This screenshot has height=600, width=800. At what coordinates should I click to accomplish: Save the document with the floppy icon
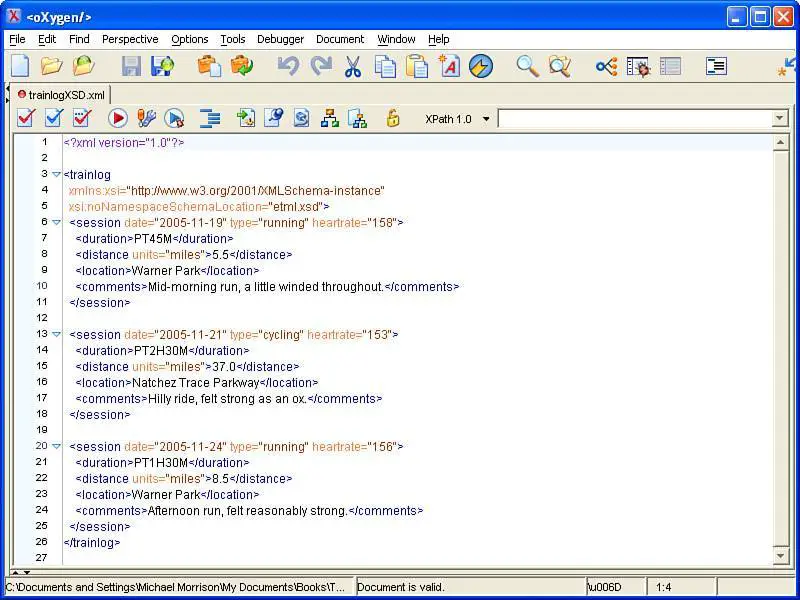(x=131, y=66)
